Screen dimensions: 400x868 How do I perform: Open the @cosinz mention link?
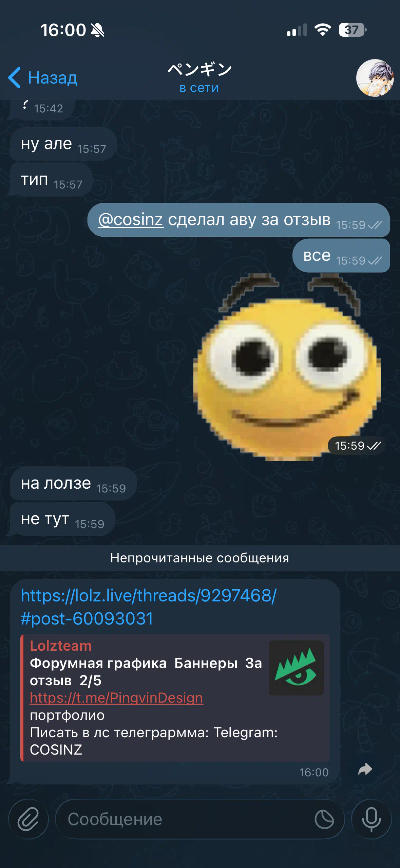pos(131,220)
